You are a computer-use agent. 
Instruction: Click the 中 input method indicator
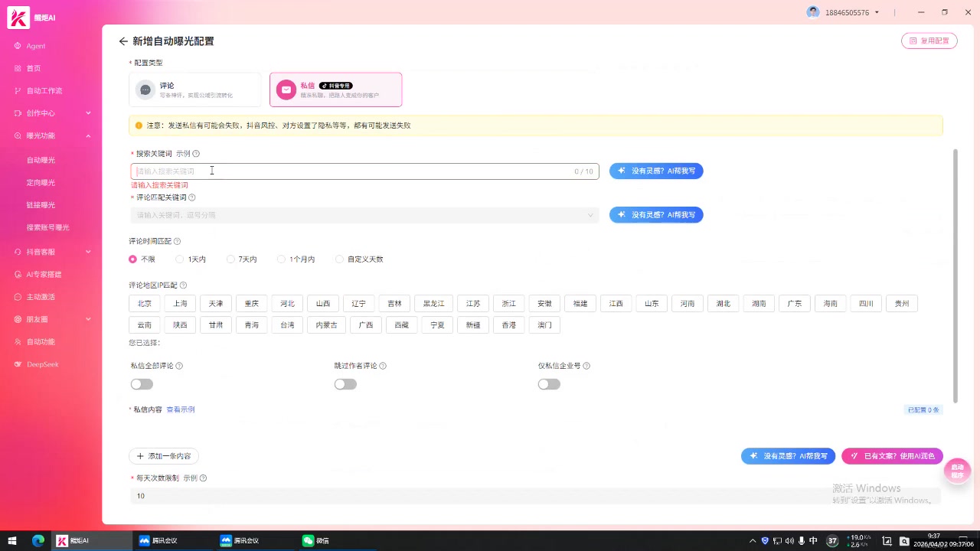(813, 540)
